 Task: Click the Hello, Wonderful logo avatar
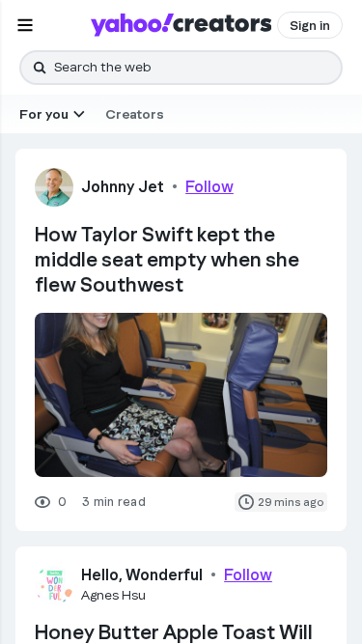[x=54, y=584]
